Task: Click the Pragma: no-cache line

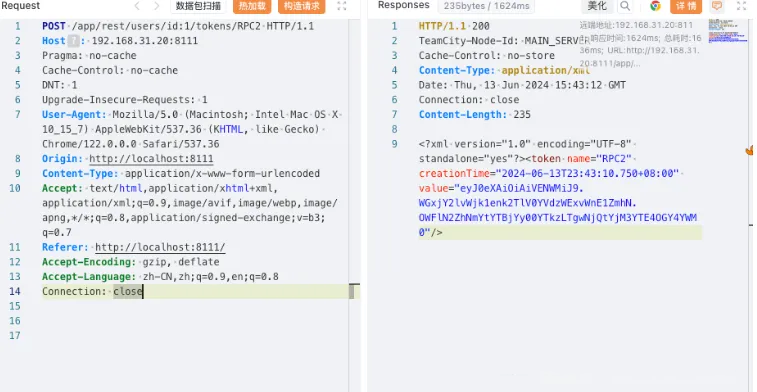Action: [89, 56]
